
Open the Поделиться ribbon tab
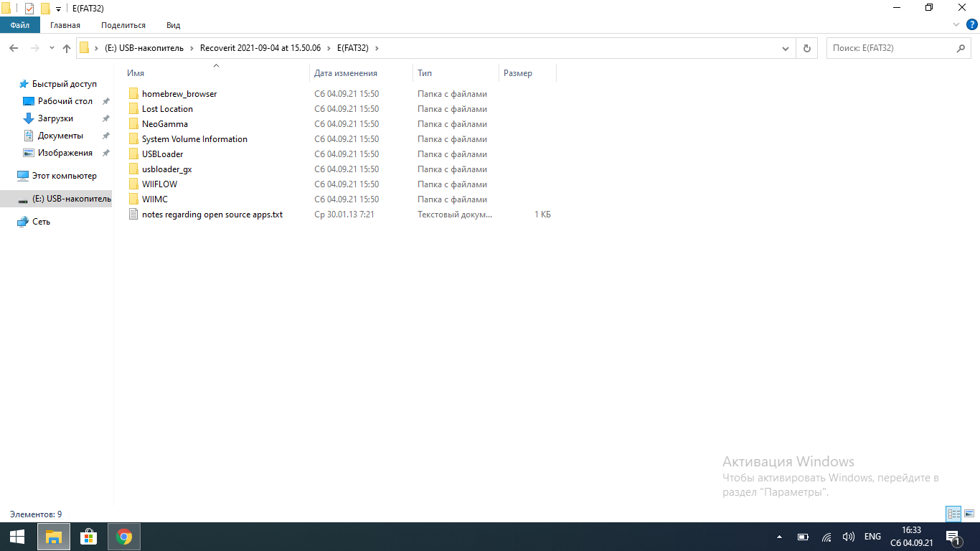point(123,25)
